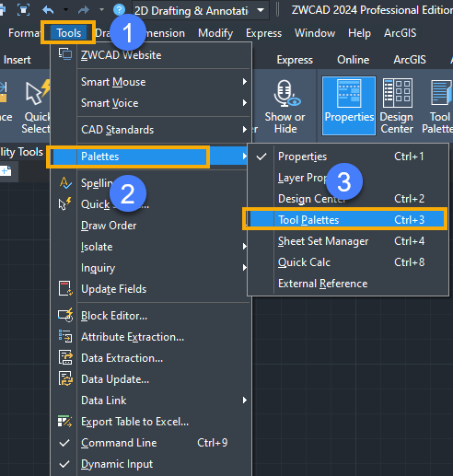
Task: Toggle the Properties ribbon button
Action: click(349, 106)
